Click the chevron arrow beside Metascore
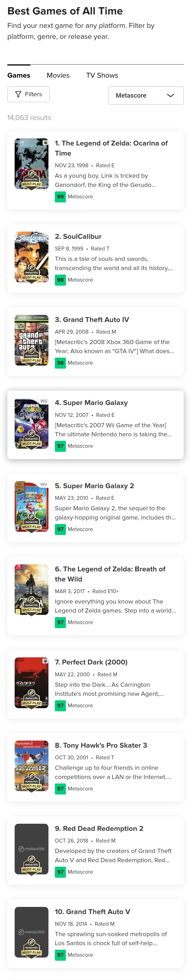 coord(170,96)
